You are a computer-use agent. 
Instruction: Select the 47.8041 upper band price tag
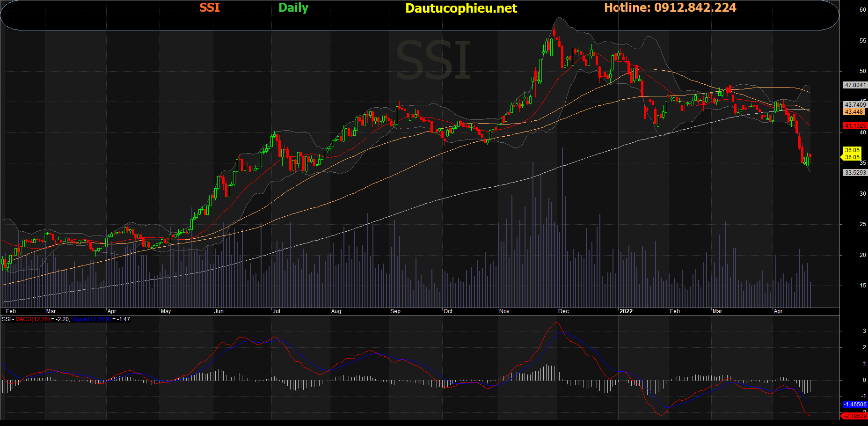coord(855,85)
